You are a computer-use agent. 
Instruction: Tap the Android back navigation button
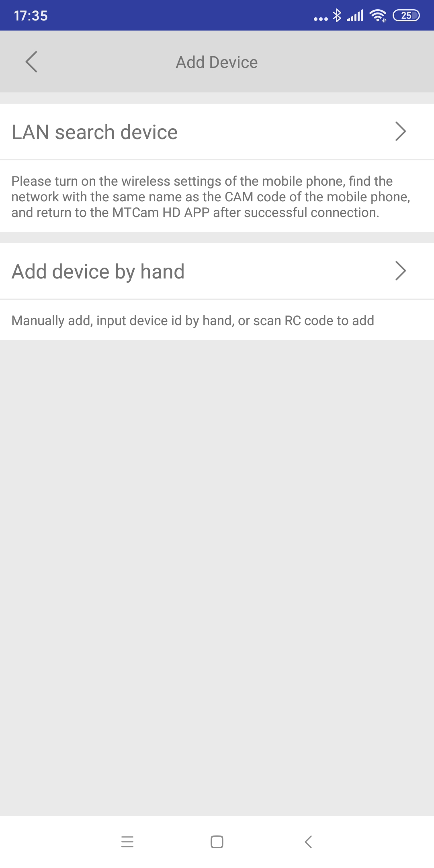pos(308,841)
